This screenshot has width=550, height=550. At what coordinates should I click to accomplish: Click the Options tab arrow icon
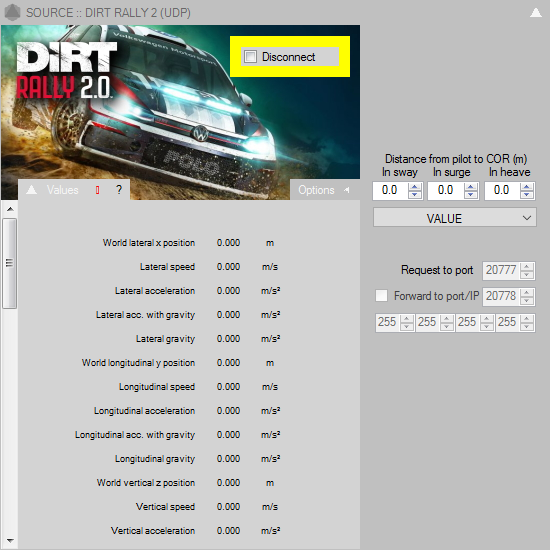(x=347, y=190)
